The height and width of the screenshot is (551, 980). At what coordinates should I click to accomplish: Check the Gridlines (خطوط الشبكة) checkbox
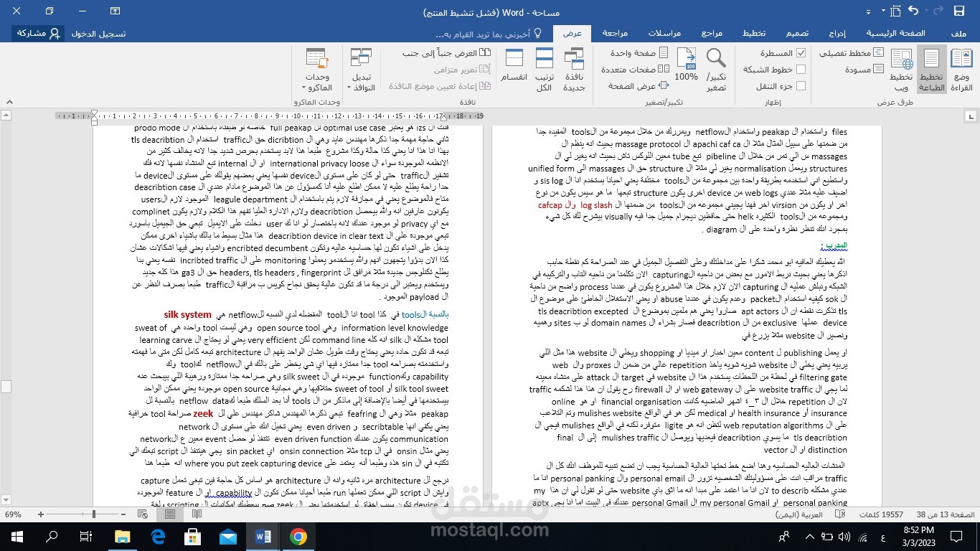click(x=801, y=70)
